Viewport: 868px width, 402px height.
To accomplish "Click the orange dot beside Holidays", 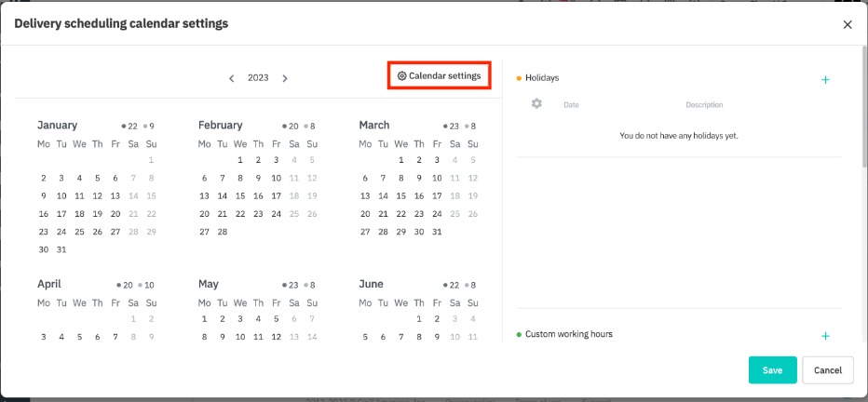I will pyautogui.click(x=519, y=78).
